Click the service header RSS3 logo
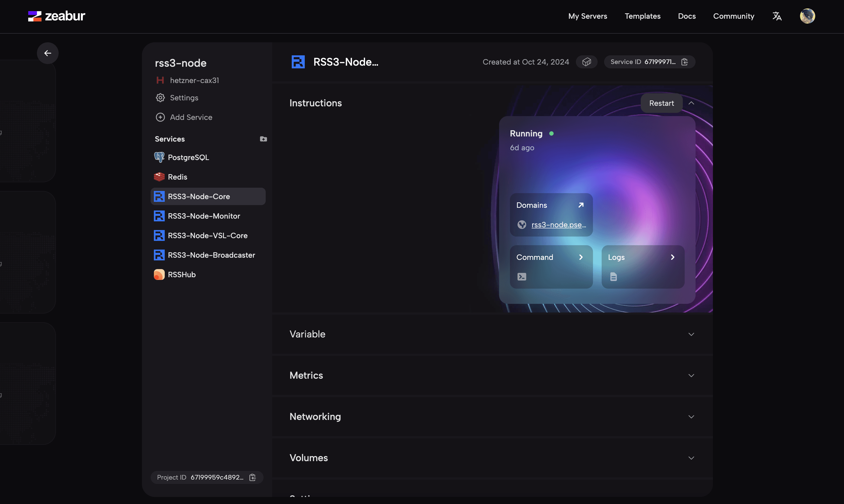This screenshot has height=504, width=844. (298, 62)
